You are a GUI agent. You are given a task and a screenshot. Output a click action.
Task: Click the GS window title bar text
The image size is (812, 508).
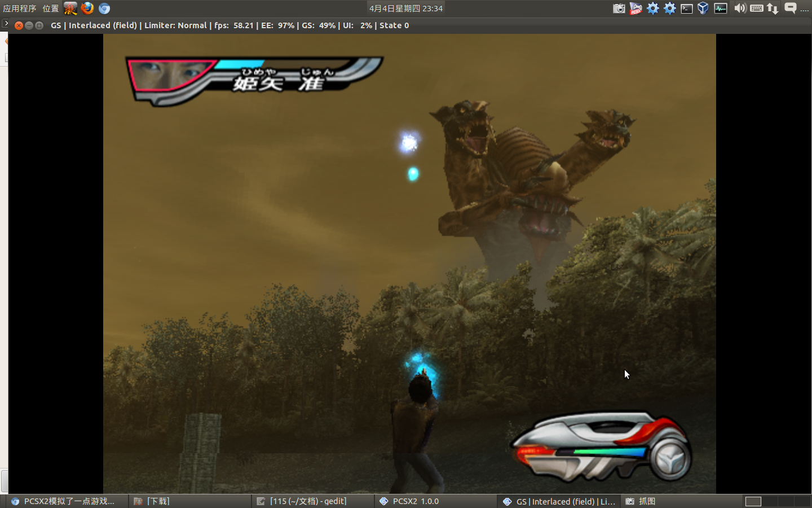(x=230, y=25)
